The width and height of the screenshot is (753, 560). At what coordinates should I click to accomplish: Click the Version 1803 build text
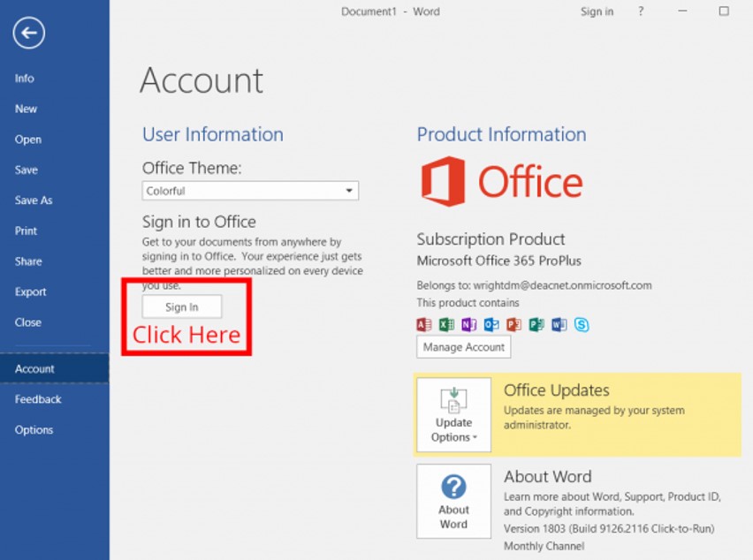(x=609, y=528)
